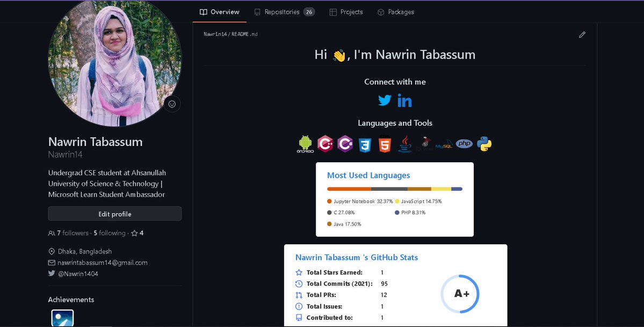Open the 7 followers link

[x=68, y=233]
